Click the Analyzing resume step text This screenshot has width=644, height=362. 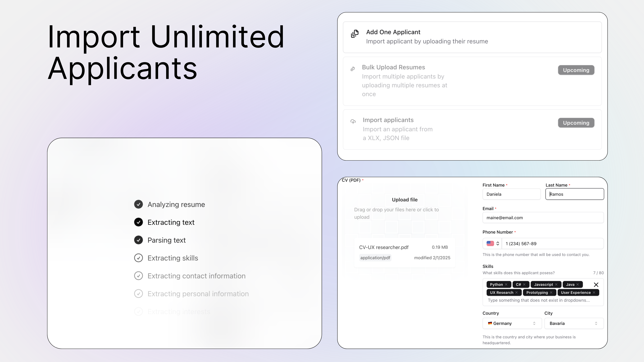click(176, 205)
